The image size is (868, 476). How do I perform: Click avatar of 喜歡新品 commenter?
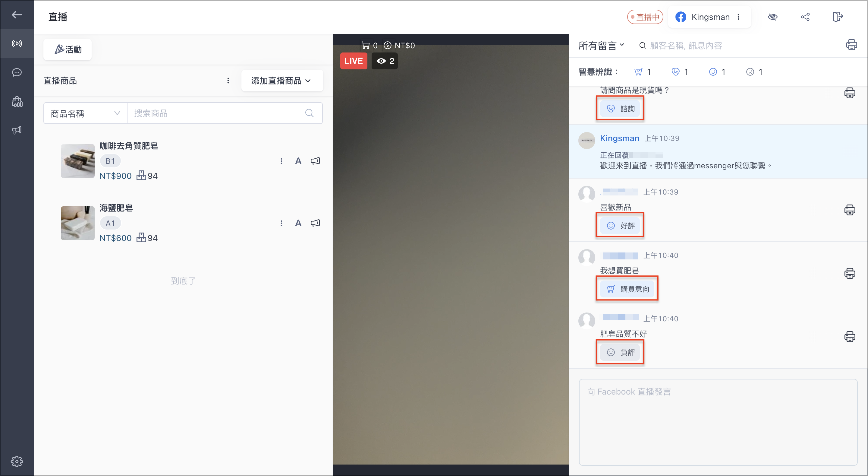click(x=587, y=194)
